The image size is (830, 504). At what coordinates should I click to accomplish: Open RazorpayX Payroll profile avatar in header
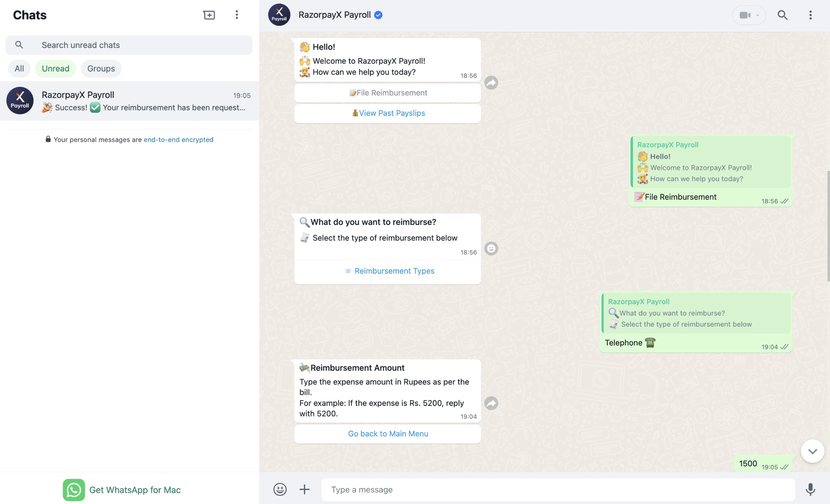(x=279, y=15)
